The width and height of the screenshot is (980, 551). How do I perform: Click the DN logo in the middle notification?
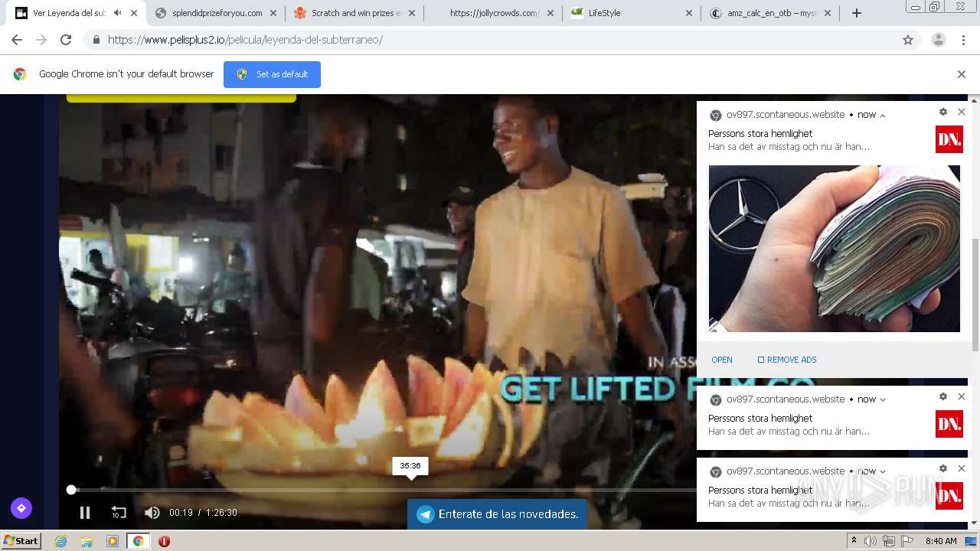[x=949, y=424]
